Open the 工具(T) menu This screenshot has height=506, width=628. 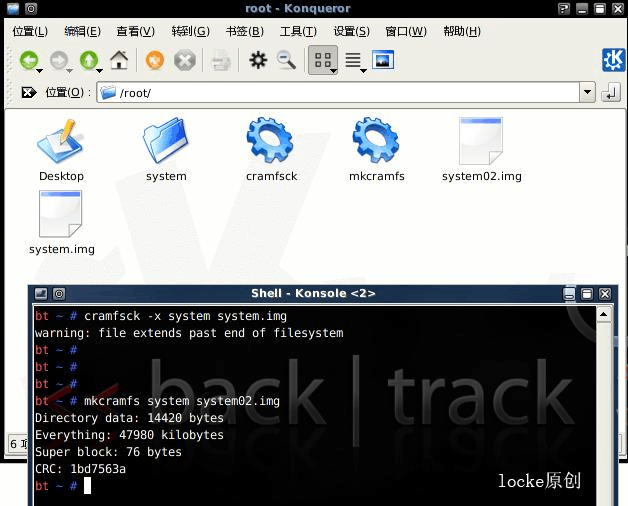tap(298, 31)
